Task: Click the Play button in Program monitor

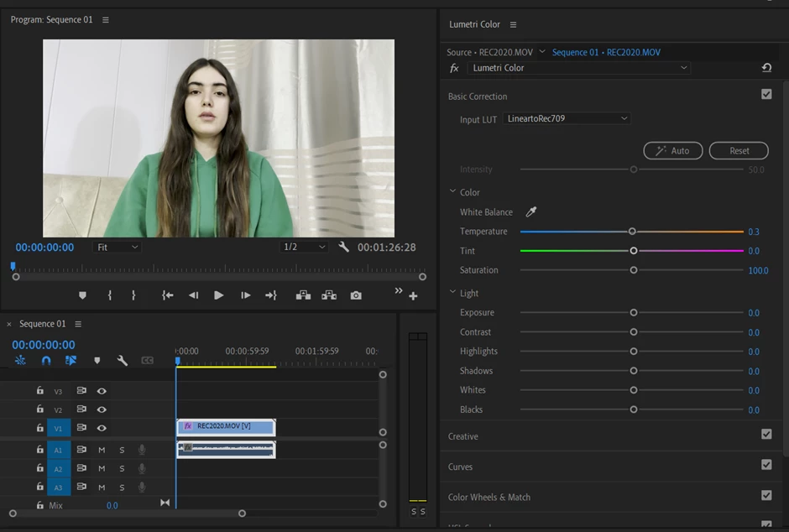Action: tap(218, 295)
